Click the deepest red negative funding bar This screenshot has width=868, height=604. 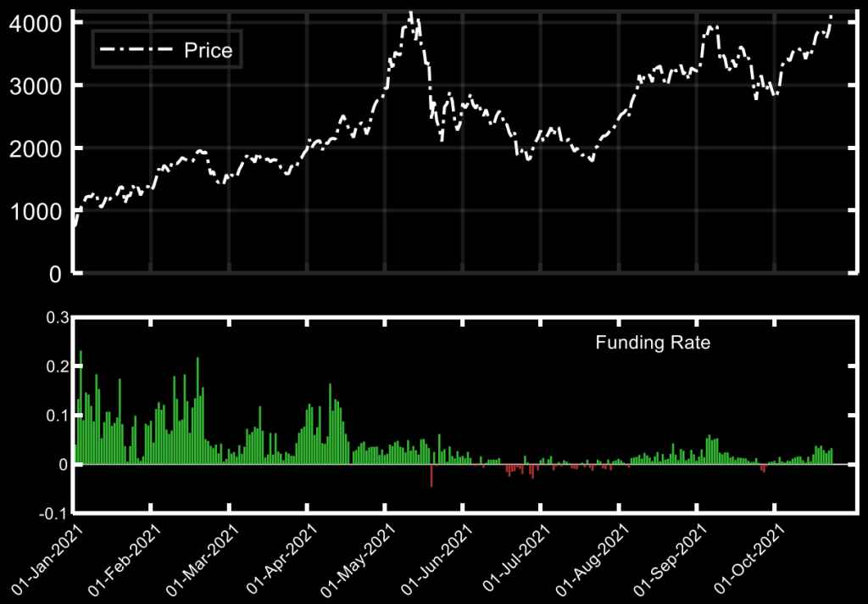(431, 476)
